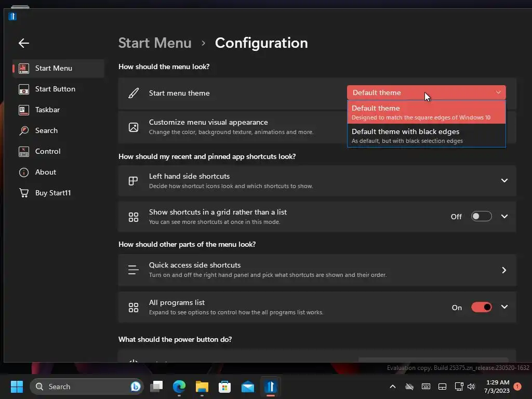Open File Explorer from taskbar

point(202,387)
